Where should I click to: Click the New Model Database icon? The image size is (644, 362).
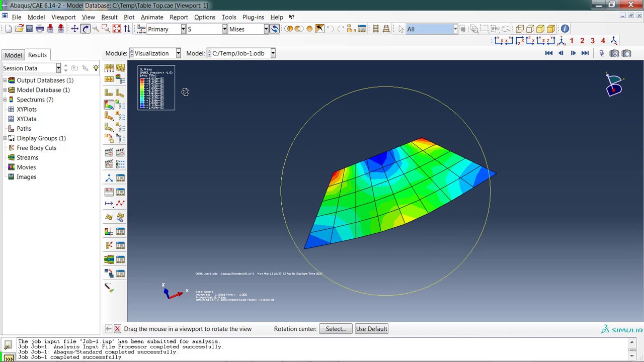(x=8, y=29)
